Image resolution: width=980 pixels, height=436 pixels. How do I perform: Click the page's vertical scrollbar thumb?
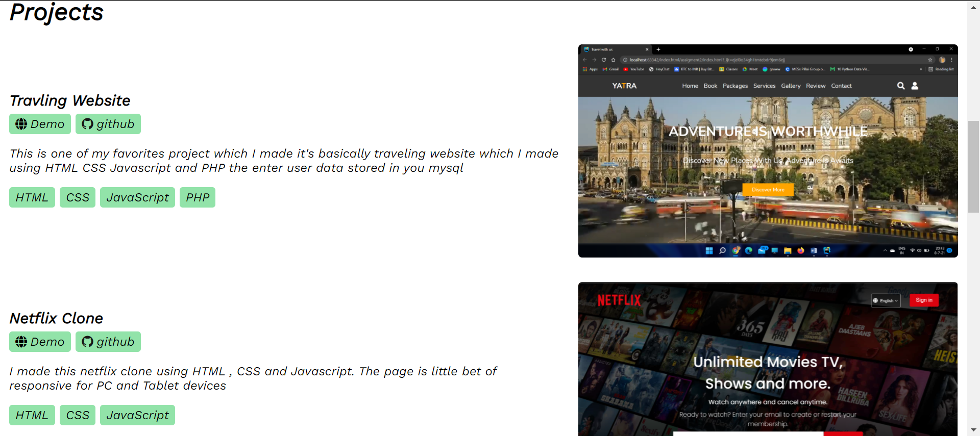point(973,166)
